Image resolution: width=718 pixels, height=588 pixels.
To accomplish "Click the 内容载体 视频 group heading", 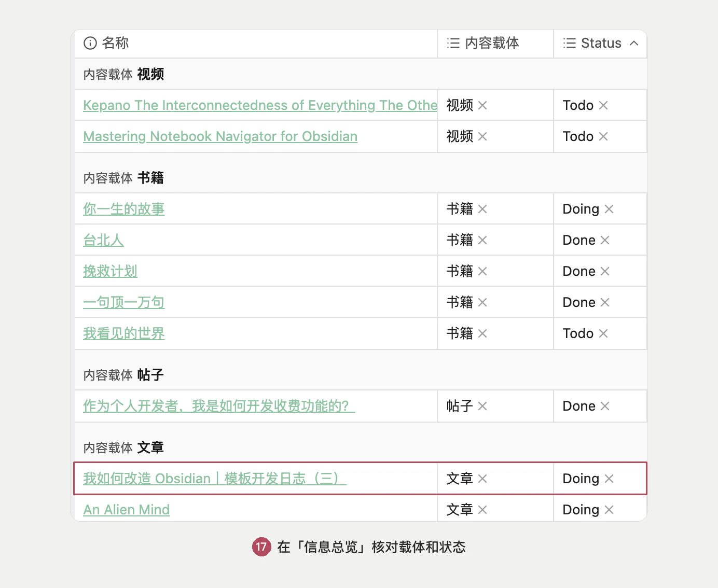I will (123, 74).
